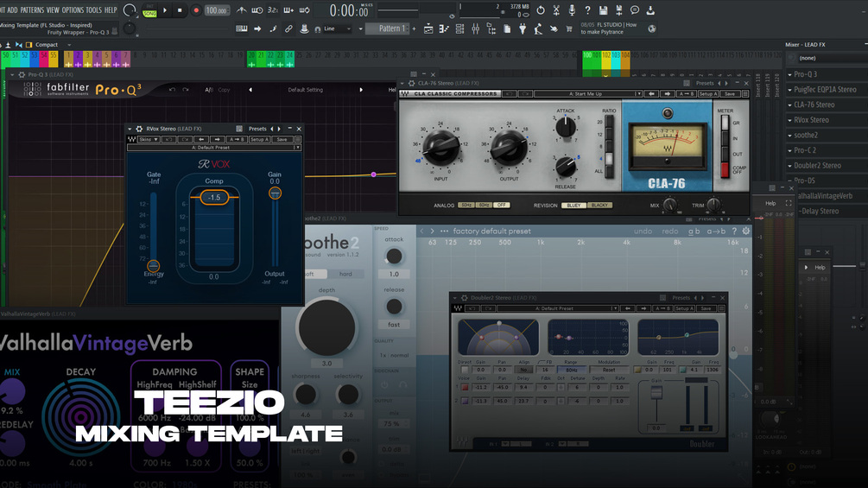Open the PATTERNS menu

click(32, 10)
